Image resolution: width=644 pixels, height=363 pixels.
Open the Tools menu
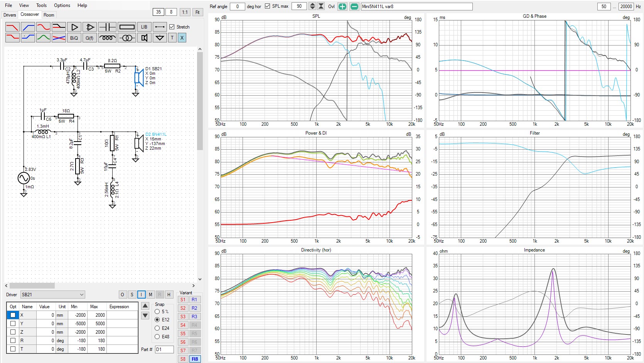41,5
